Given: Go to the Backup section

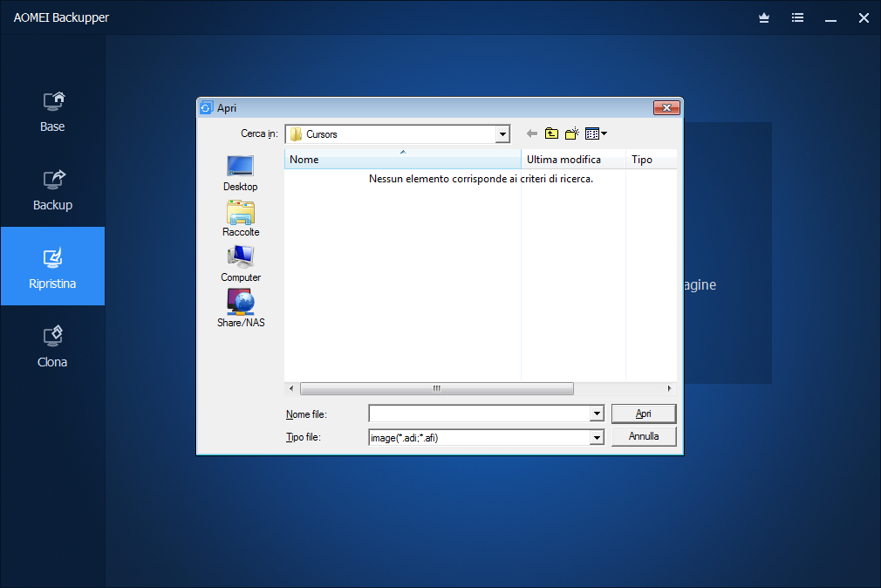Looking at the screenshot, I should (x=52, y=190).
